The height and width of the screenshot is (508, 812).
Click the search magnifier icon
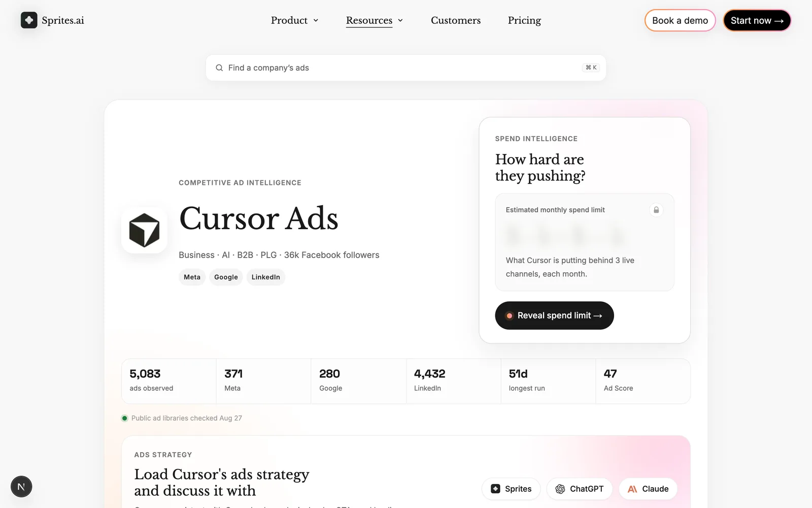coord(219,68)
